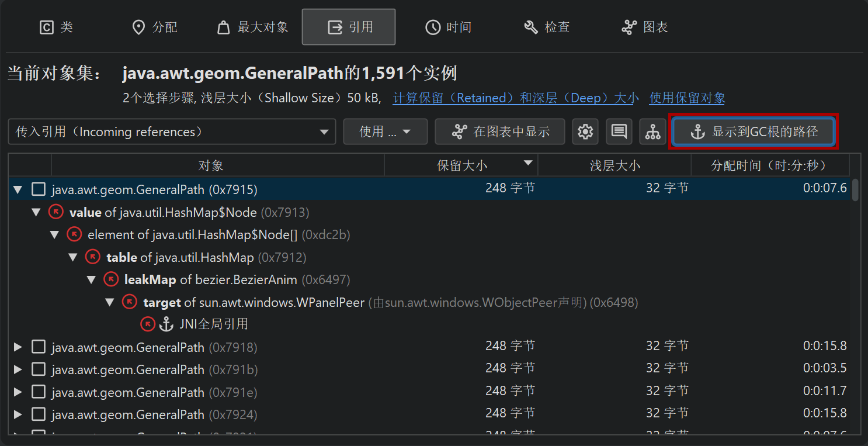Image resolution: width=868 pixels, height=446 pixels.
Task: Click the anchor icon of JNI全局引用
Action: 166,324
